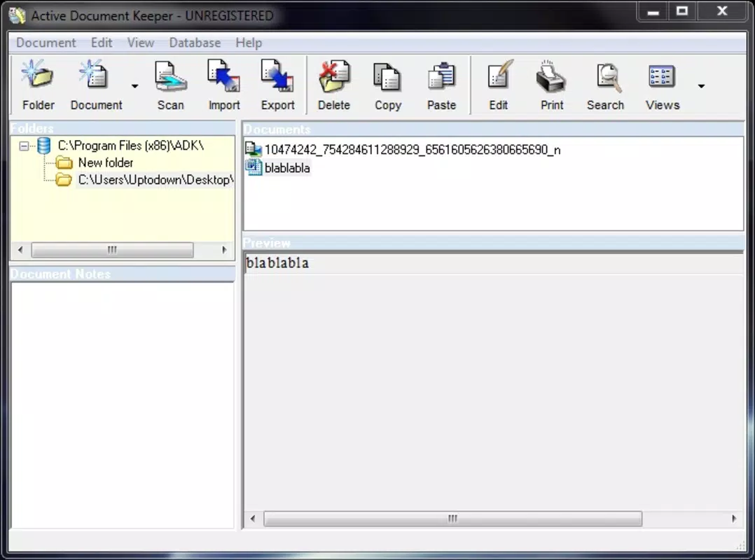Select the database icon for C:\Program Files (x86)\ADK\

[x=44, y=146]
